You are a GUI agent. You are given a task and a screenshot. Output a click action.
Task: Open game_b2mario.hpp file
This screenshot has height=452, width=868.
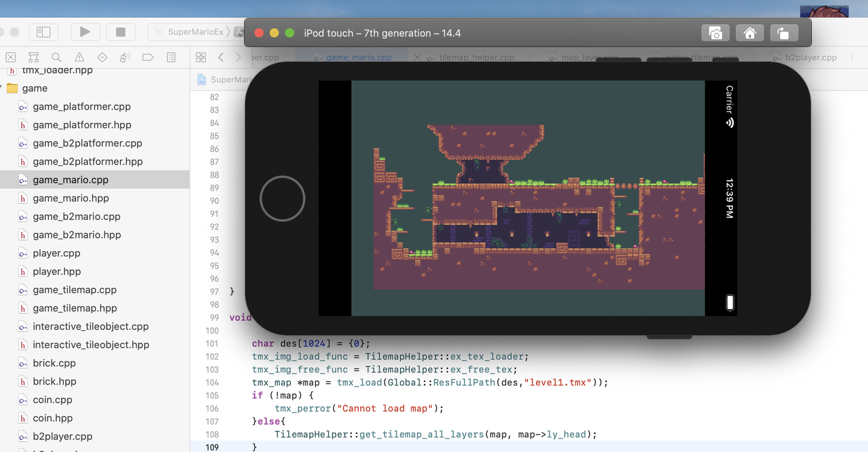point(95,235)
